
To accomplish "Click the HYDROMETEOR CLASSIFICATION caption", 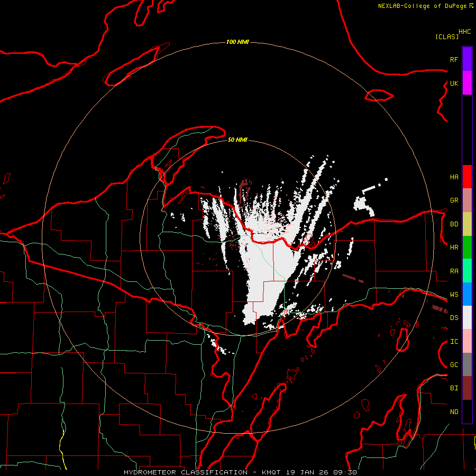I will point(186,472).
